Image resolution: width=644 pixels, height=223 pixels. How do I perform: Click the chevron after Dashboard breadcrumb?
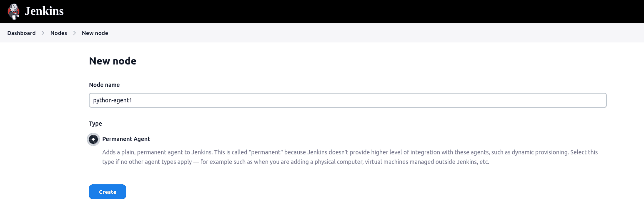click(43, 33)
